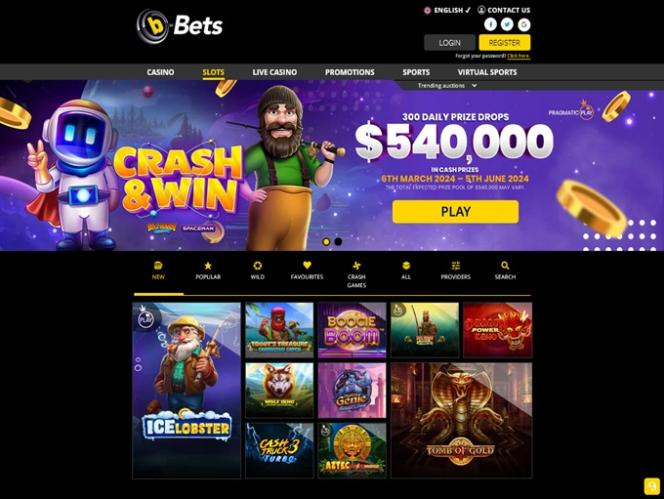Open the Search magnifier icon
This screenshot has width=664, height=499.
pyautogui.click(x=505, y=266)
